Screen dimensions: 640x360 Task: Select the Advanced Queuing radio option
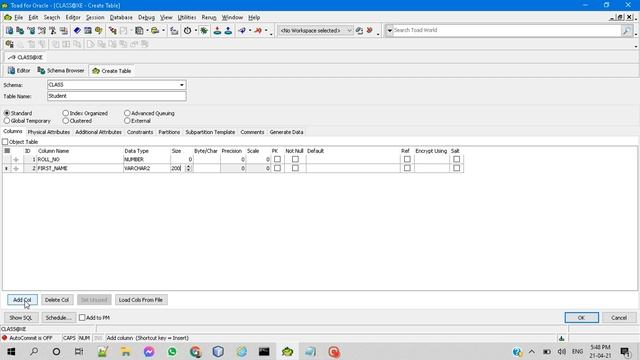(x=127, y=113)
